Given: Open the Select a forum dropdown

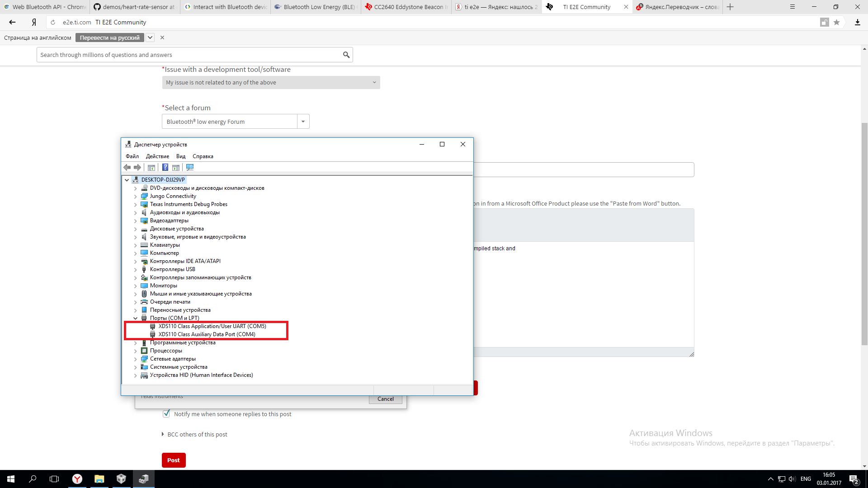Looking at the screenshot, I should point(303,122).
